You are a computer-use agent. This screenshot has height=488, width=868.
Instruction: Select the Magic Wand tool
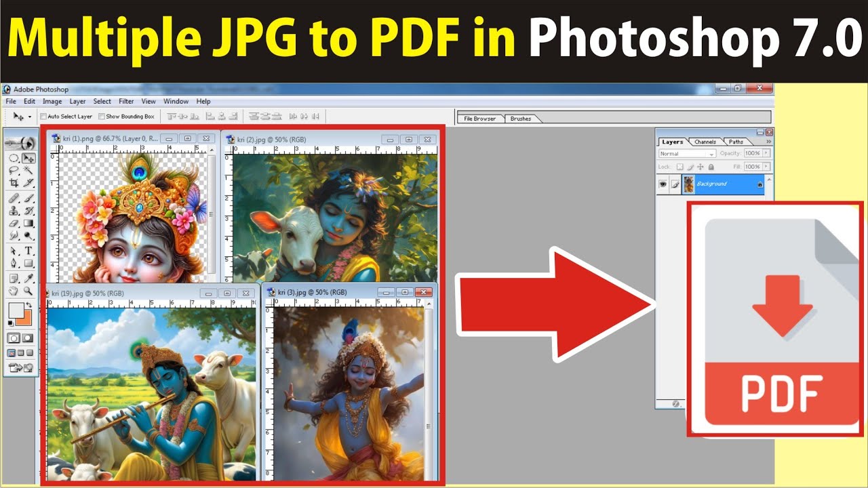(28, 170)
